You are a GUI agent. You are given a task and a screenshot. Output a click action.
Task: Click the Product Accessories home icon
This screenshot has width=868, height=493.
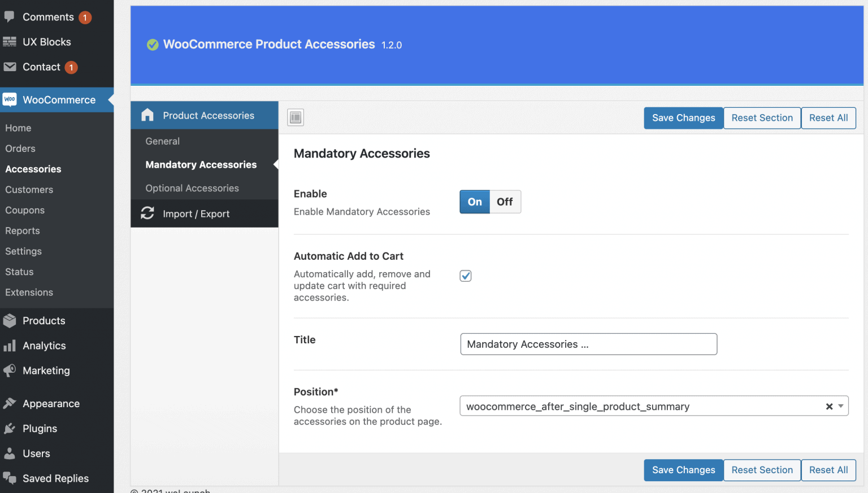coord(147,115)
